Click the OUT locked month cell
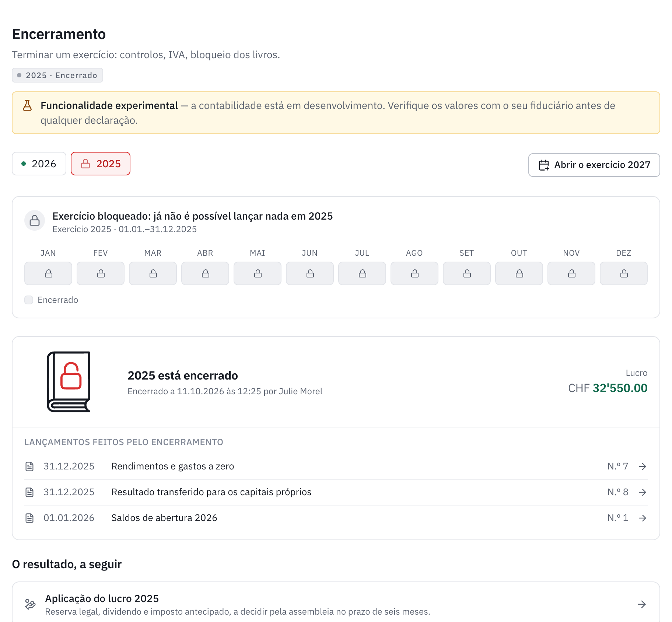 click(x=519, y=273)
